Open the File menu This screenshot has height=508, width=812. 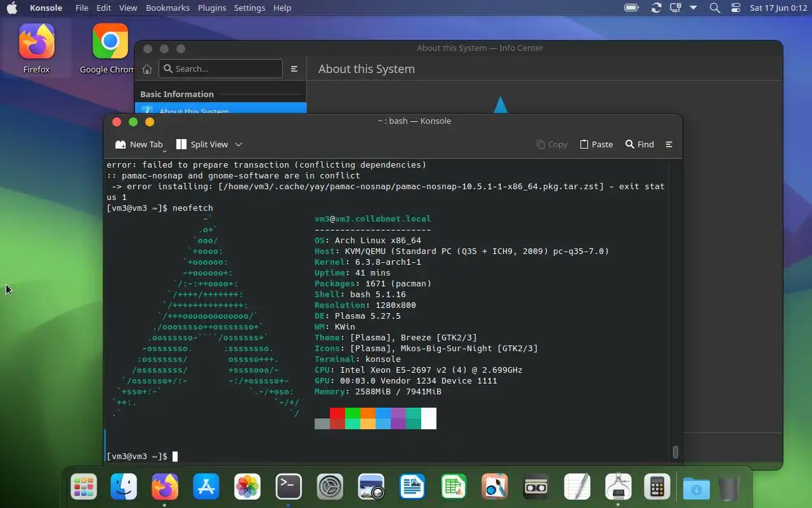point(82,8)
